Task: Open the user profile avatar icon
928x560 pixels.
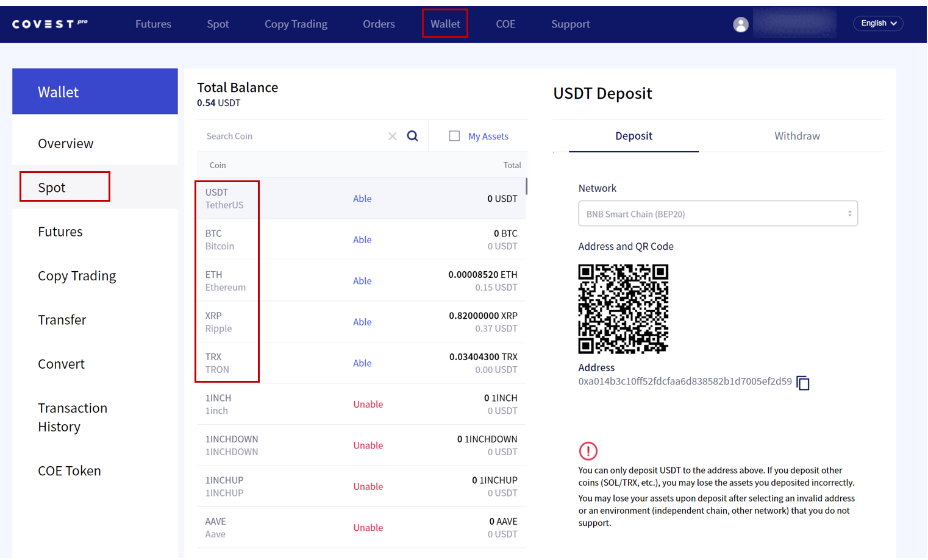Action: 740,24
